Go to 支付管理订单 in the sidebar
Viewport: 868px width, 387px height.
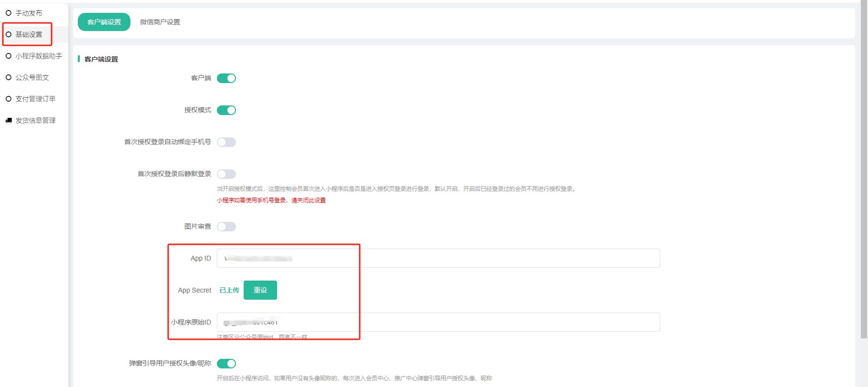click(35, 99)
